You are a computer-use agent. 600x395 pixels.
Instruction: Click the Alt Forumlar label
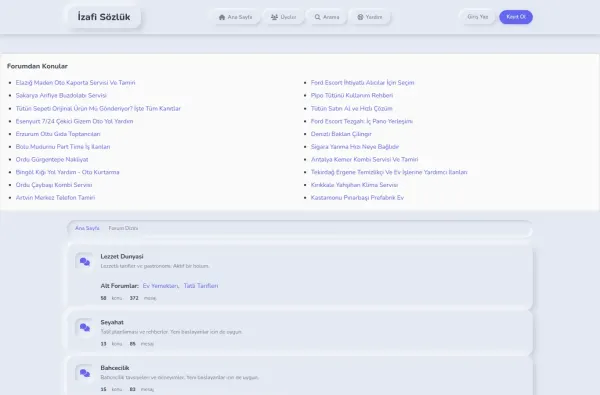pyautogui.click(x=119, y=286)
